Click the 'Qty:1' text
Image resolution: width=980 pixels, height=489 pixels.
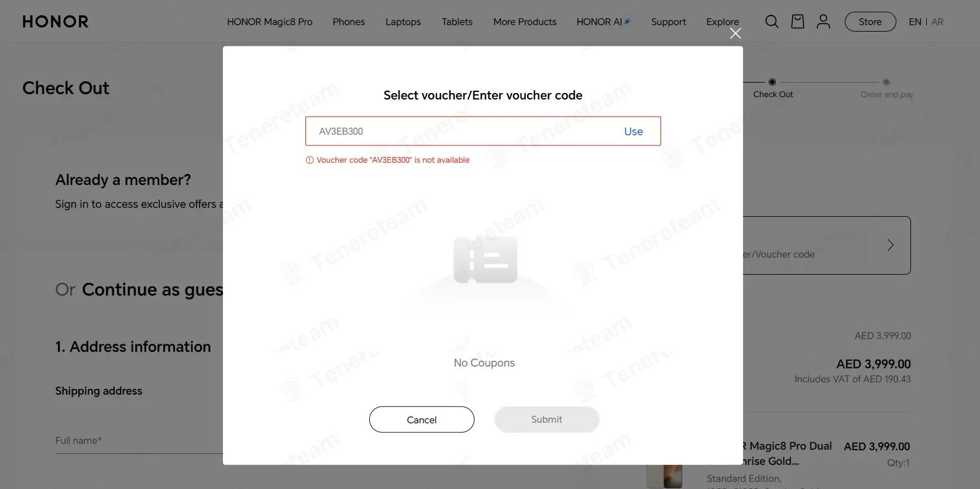coord(898,463)
